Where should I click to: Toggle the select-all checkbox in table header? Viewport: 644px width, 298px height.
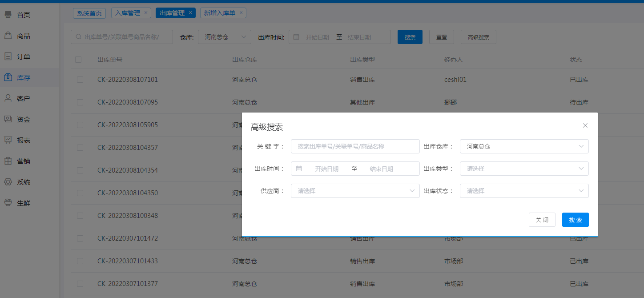coord(78,60)
